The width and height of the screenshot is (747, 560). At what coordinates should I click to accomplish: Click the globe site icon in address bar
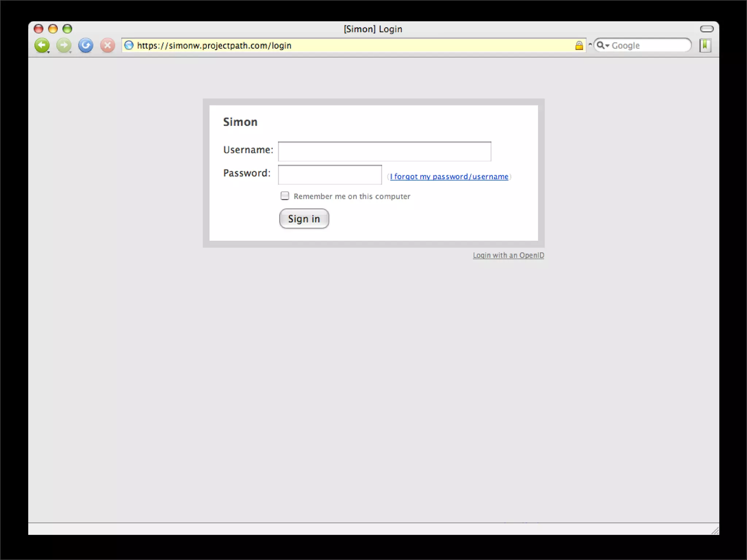pyautogui.click(x=129, y=45)
